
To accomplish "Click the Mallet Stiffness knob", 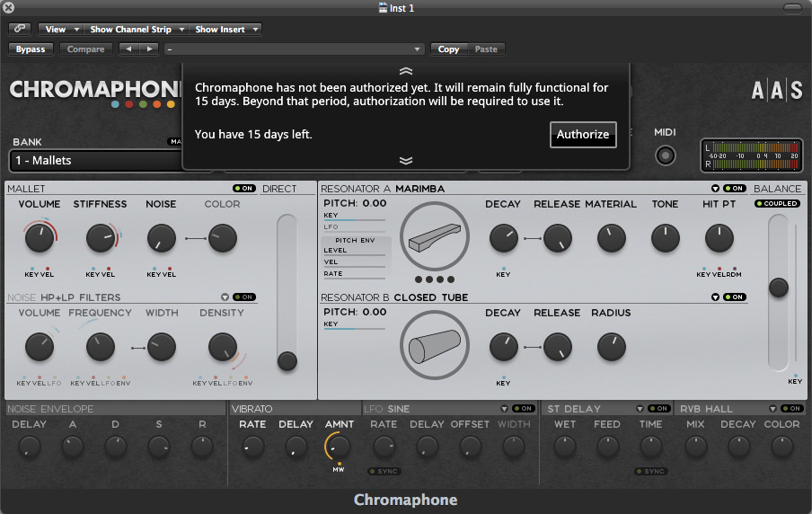I will [x=101, y=238].
